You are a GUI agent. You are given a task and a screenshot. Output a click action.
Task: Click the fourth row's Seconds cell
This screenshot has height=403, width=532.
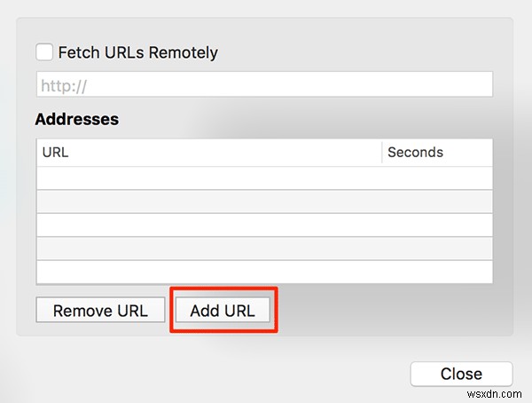(x=437, y=247)
